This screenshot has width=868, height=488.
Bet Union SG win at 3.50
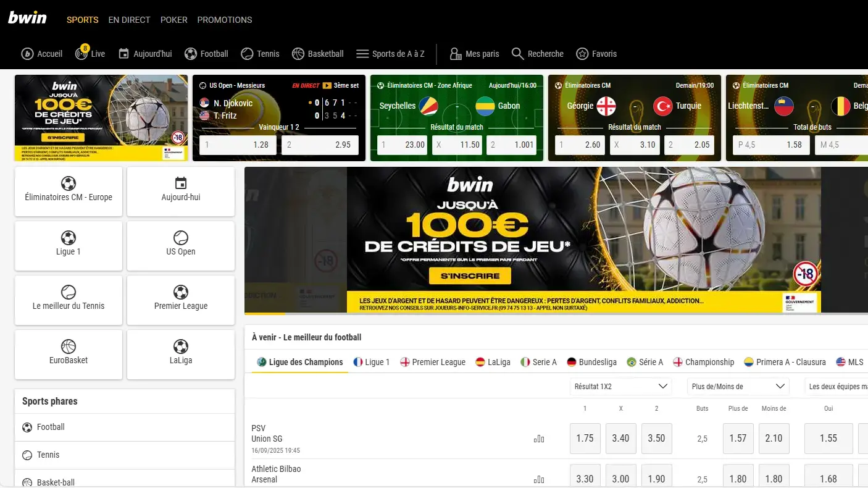click(x=656, y=439)
